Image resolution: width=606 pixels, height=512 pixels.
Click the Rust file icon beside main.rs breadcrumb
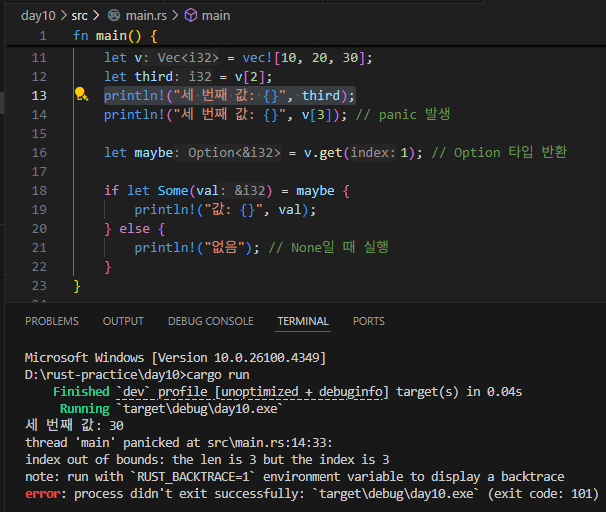[x=114, y=15]
